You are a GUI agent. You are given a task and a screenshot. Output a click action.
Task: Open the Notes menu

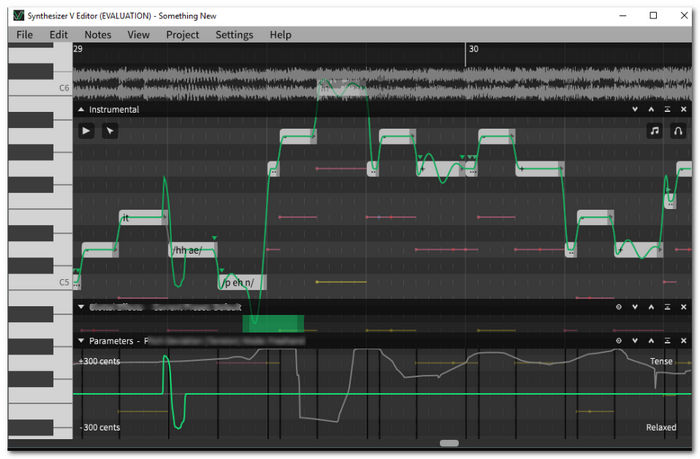click(98, 34)
